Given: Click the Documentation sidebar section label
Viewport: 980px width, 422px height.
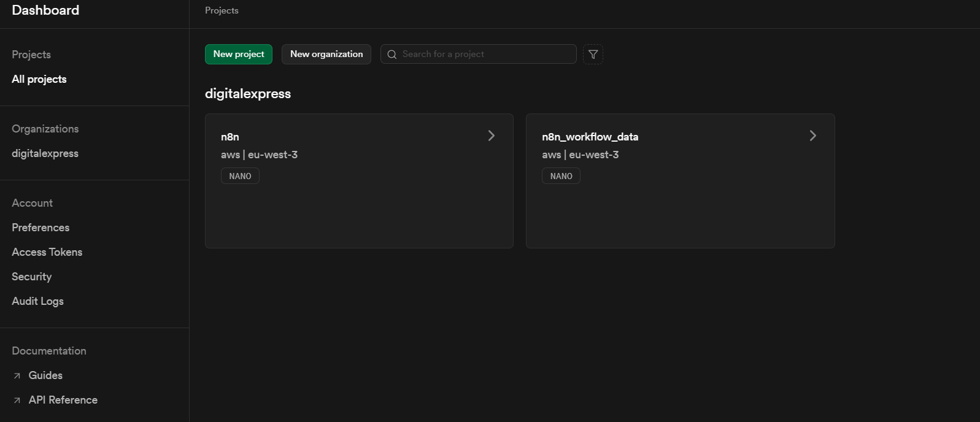Looking at the screenshot, I should pos(49,351).
